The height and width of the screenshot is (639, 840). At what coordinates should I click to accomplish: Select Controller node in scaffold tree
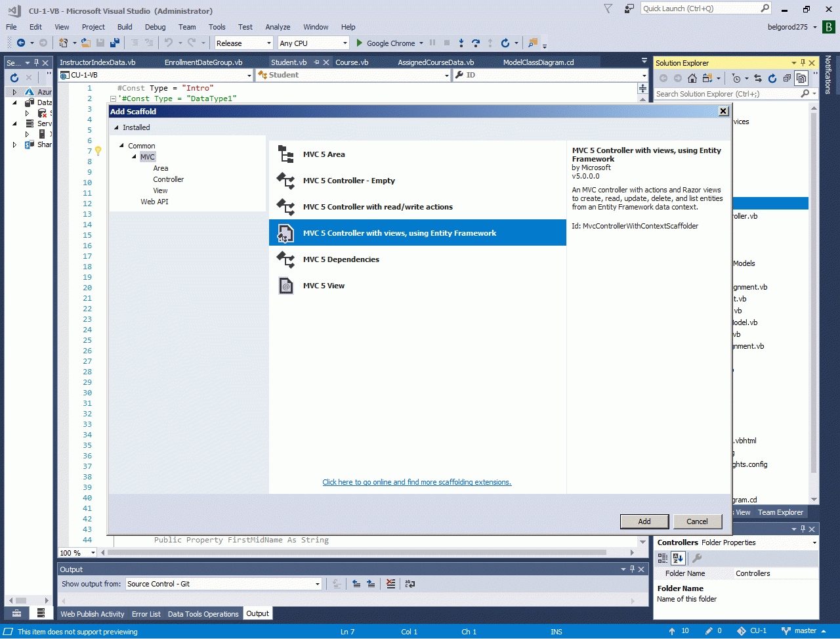[169, 179]
